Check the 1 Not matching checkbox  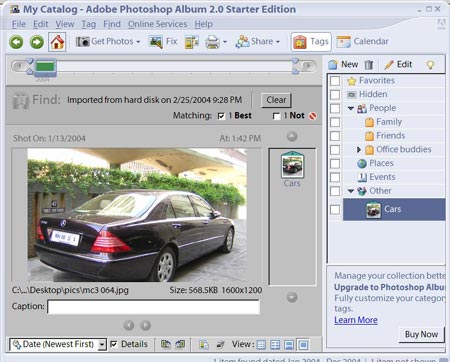[276, 116]
